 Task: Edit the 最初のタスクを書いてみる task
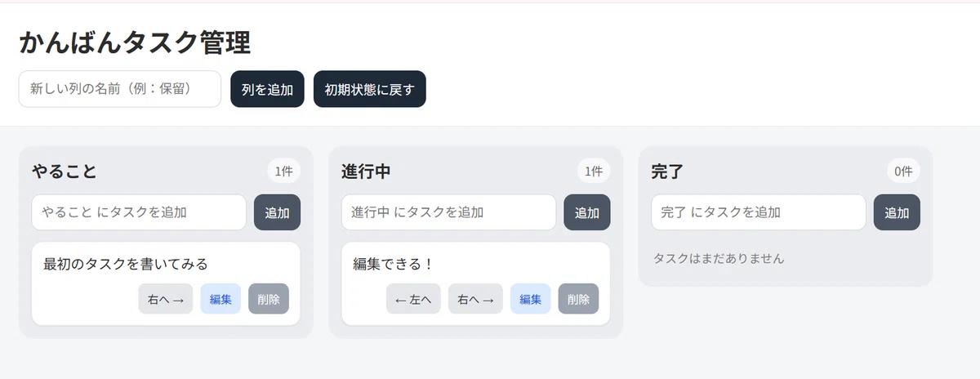pos(220,299)
